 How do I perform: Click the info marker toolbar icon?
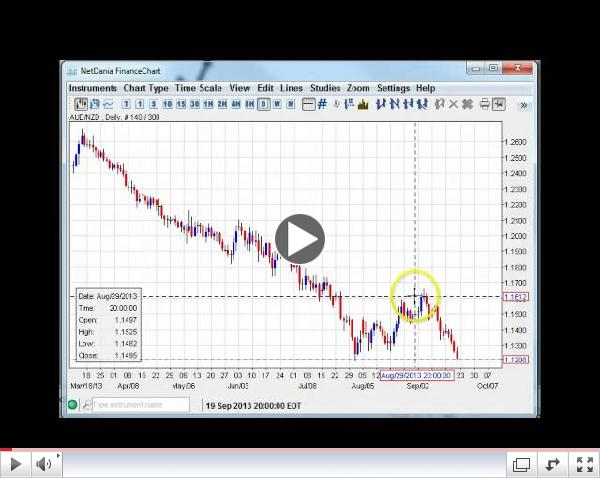pos(336,104)
